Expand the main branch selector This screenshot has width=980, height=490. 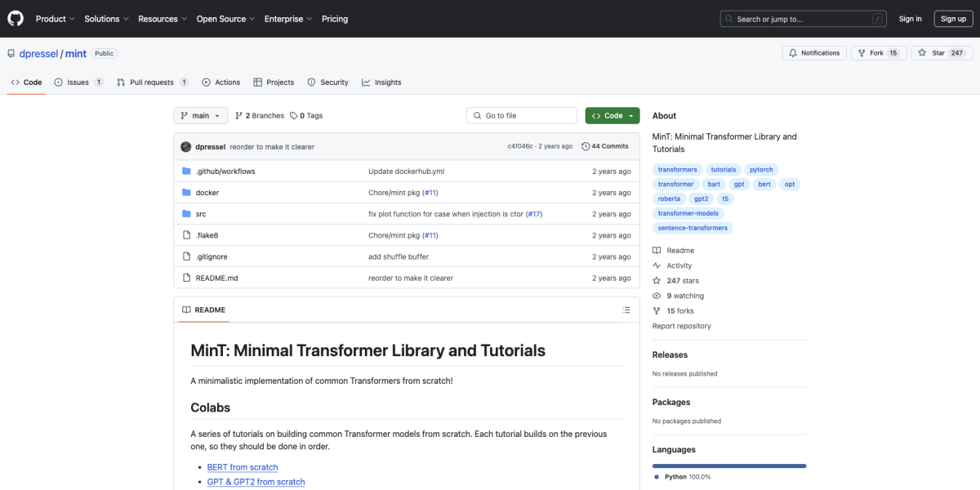[200, 116]
